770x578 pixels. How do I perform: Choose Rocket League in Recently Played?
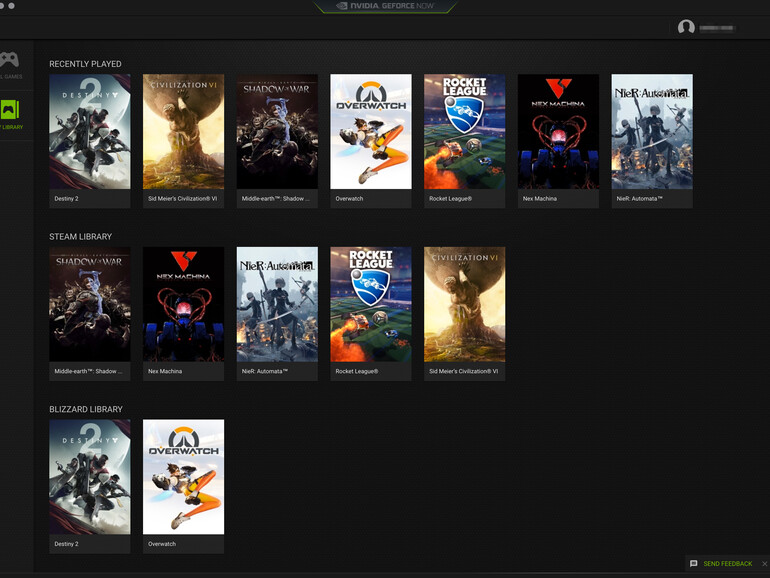coord(464,131)
